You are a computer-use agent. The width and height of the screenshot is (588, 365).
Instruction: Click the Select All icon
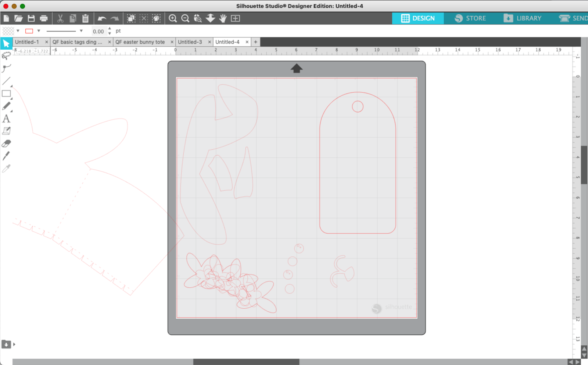131,18
